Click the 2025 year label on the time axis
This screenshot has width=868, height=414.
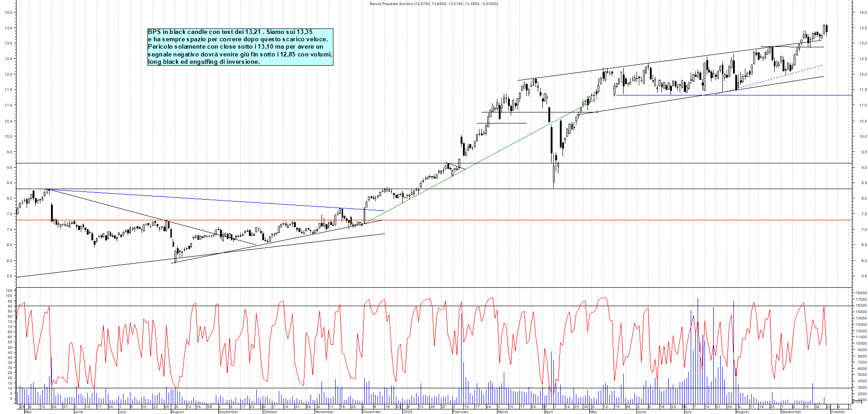[407, 412]
